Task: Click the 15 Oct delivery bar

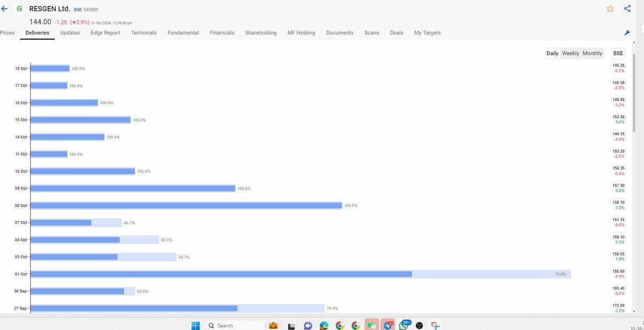Action: click(81, 120)
